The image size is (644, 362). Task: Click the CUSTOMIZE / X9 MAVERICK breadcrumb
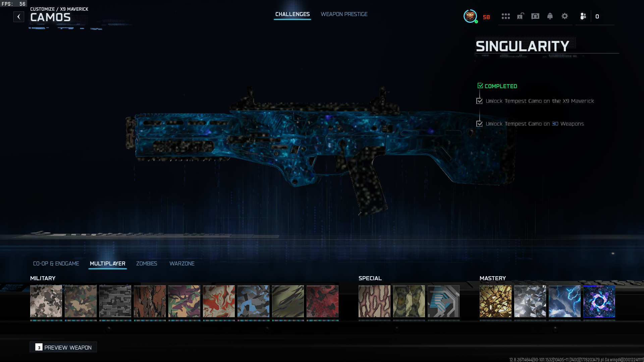(x=59, y=9)
